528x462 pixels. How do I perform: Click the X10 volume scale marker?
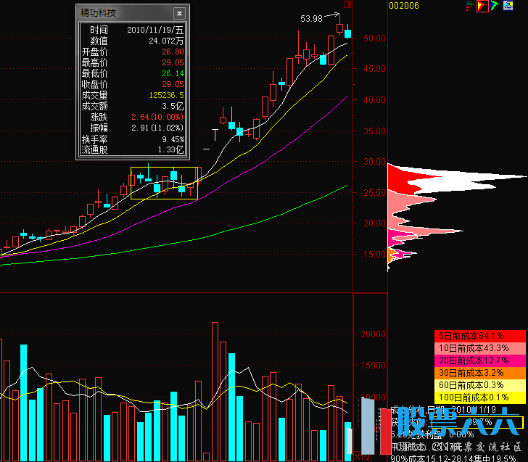click(362, 457)
